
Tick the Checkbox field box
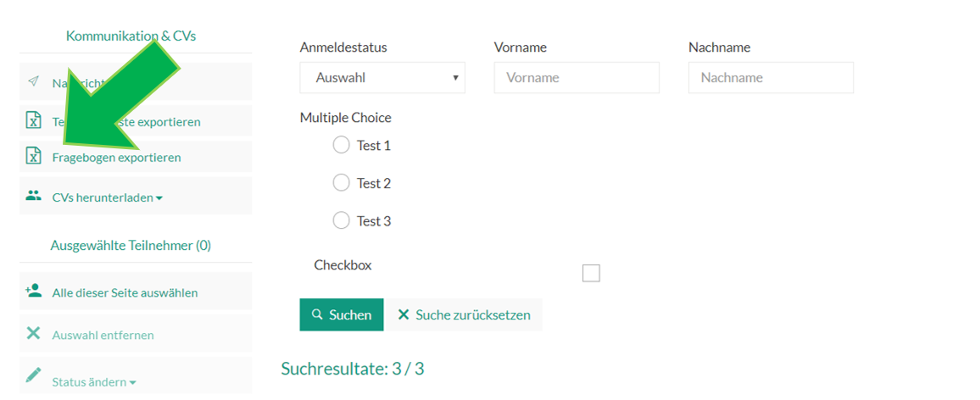pos(591,273)
